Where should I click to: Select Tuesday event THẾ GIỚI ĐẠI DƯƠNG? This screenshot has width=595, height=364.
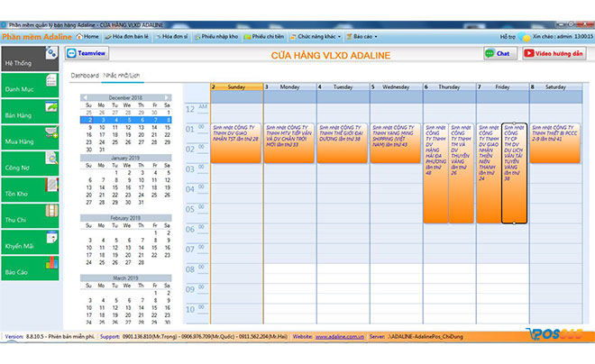click(x=343, y=143)
